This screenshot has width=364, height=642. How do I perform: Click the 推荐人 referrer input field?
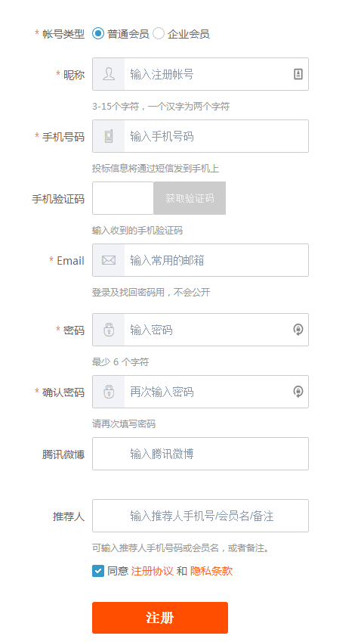coord(200,516)
